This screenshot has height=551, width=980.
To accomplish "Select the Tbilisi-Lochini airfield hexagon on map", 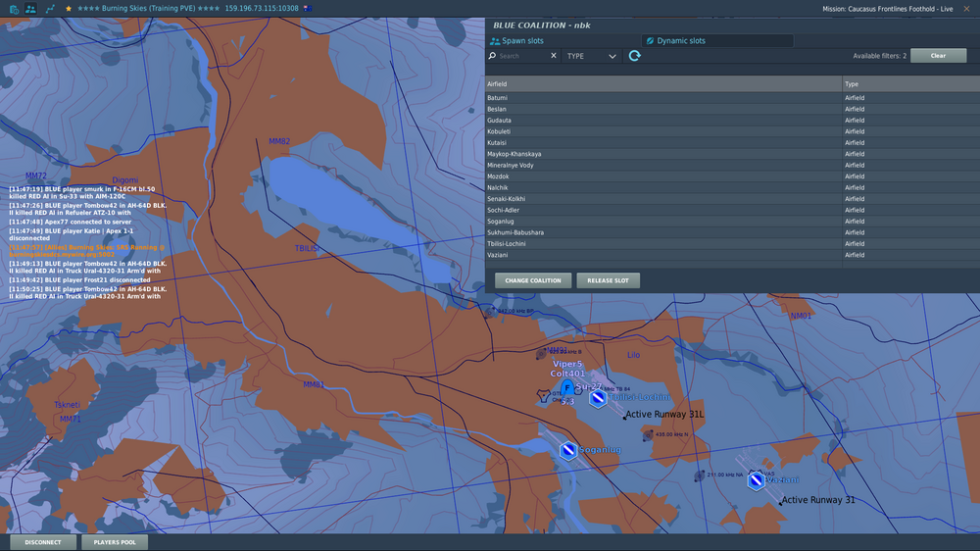I will click(x=597, y=399).
